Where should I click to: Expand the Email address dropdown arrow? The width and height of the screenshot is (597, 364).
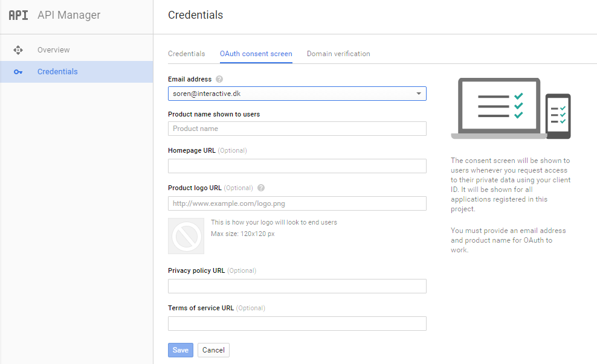[x=418, y=94]
